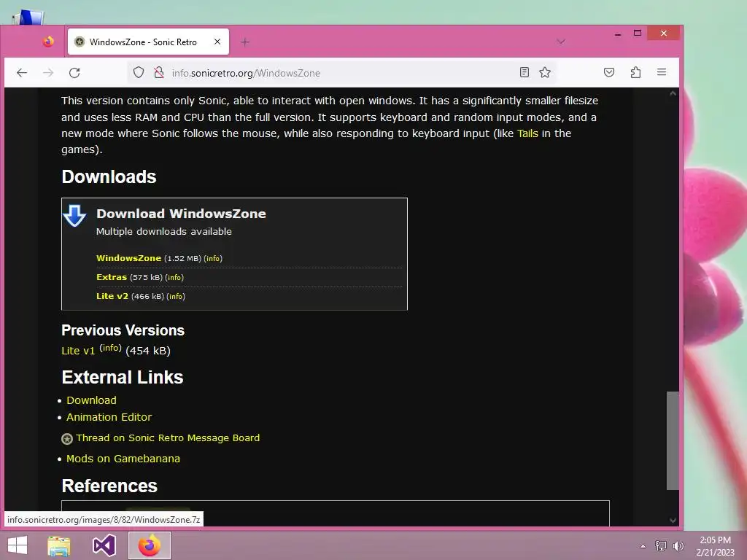Screen dimensions: 747x560
Task: Show hidden system tray icons
Action: (x=643, y=546)
